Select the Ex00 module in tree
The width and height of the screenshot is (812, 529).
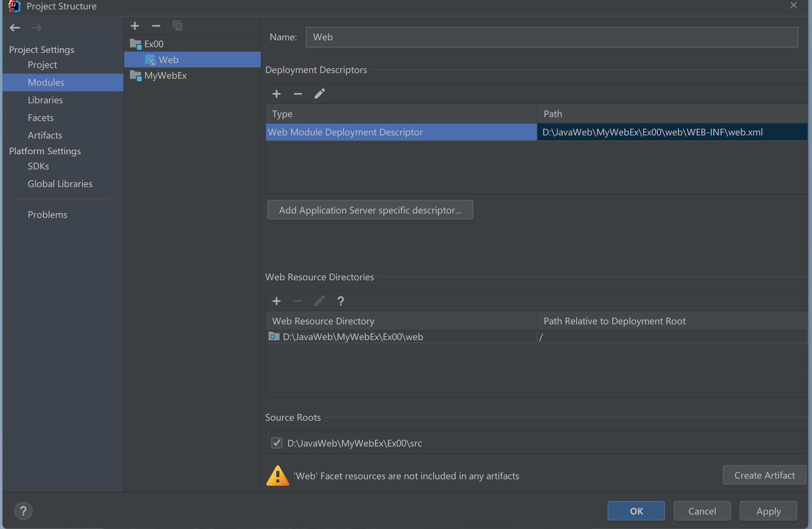(x=154, y=44)
